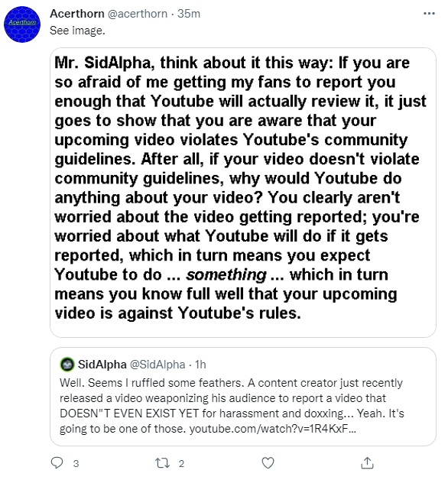Image resolution: width=448 pixels, height=480 pixels.
Task: Click SidAlpha's small profile avatar
Action: (x=67, y=365)
